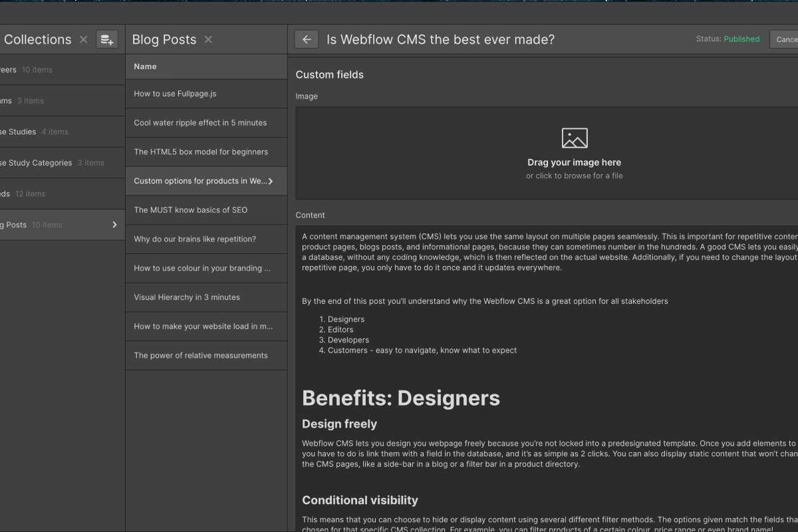The width and height of the screenshot is (798, 532).
Task: Click the Name column header
Action: coord(206,66)
